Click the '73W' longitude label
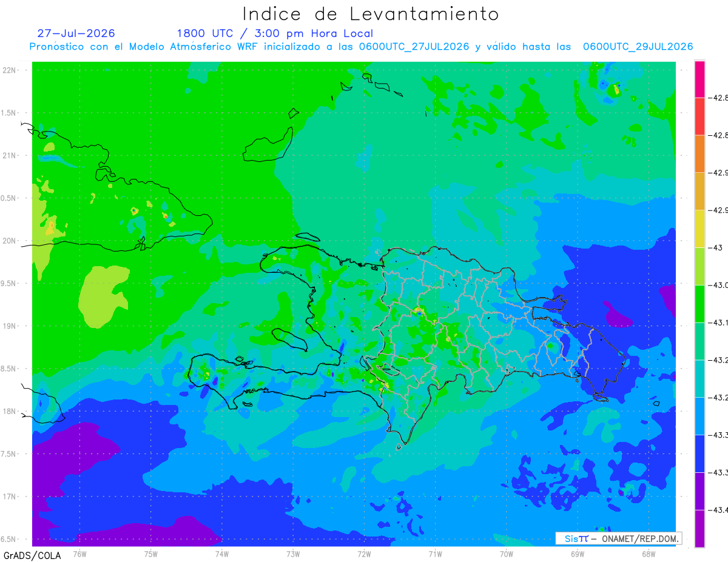The image size is (728, 562). (x=293, y=553)
